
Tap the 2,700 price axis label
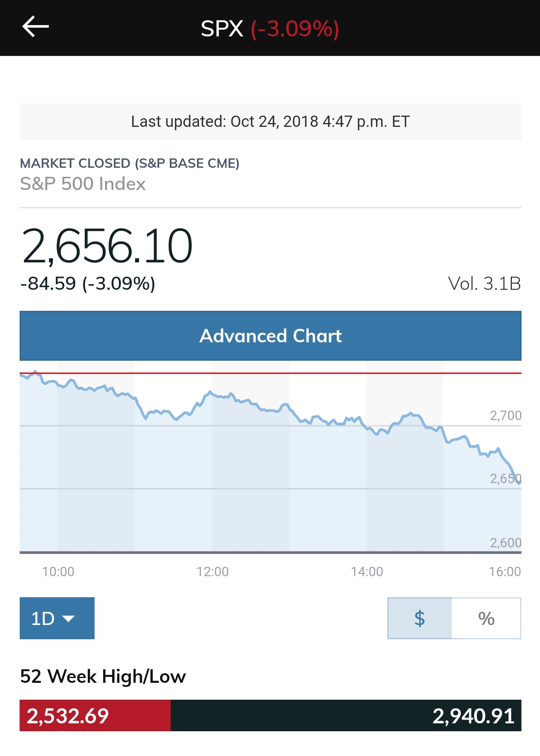[x=505, y=416]
